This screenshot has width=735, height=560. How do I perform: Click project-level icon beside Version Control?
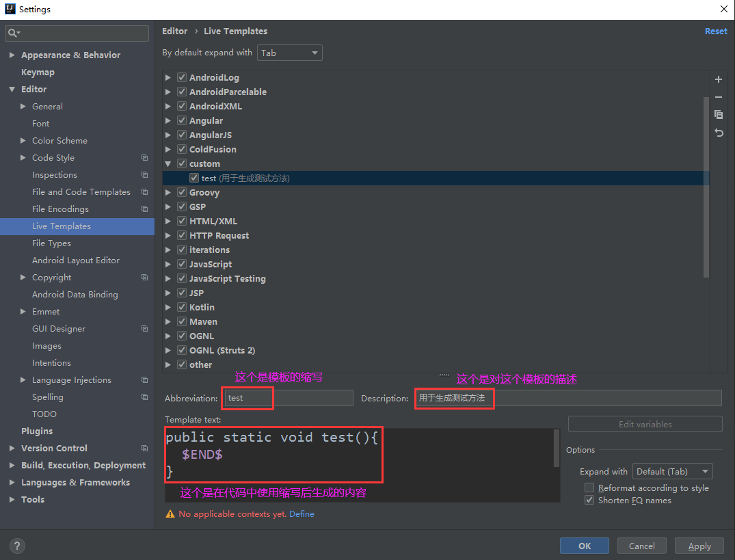[x=144, y=449]
